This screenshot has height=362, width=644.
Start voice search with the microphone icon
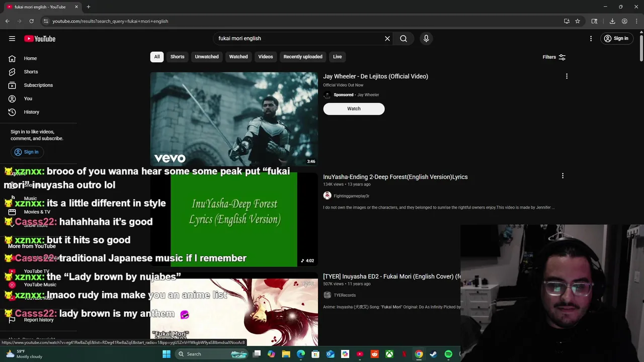tap(426, 38)
